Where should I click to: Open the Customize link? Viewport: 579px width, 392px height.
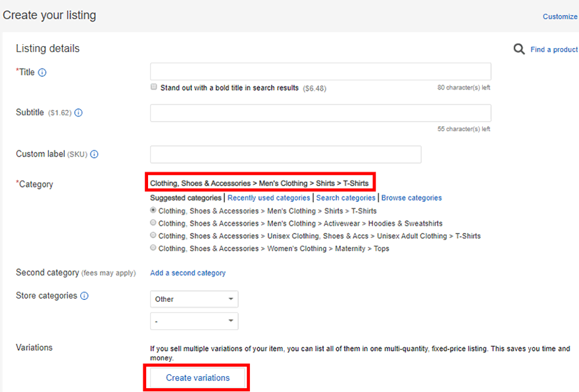[560, 16]
